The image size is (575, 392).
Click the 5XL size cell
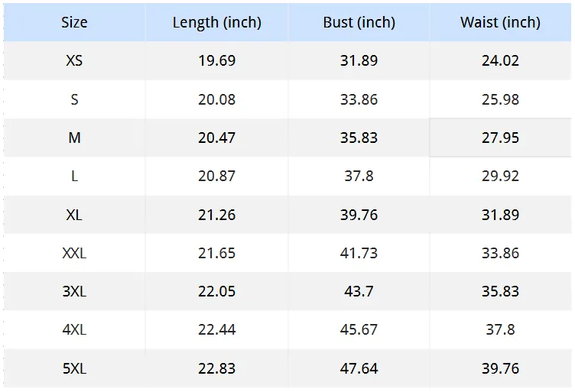74,368
